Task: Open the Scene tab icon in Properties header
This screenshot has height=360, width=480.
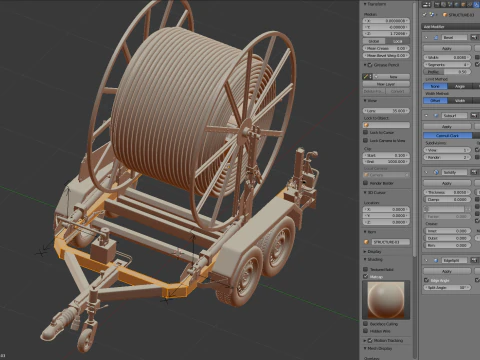Action: (451, 5)
